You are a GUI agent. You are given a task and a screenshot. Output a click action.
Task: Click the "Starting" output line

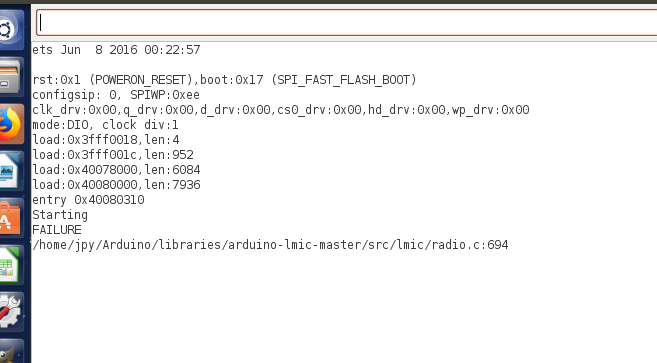60,215
